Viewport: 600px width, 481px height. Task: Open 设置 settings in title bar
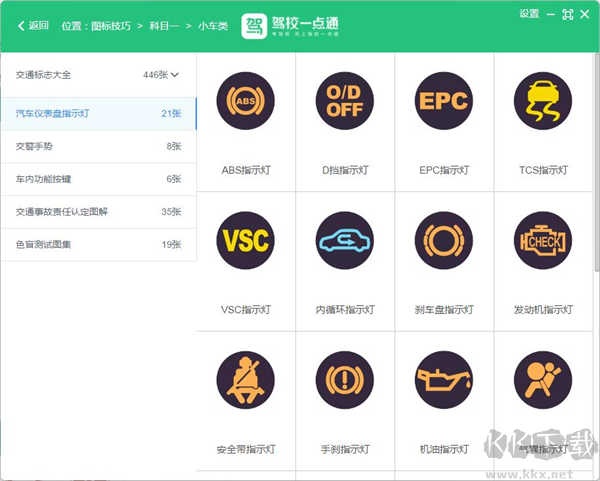pyautogui.click(x=529, y=14)
